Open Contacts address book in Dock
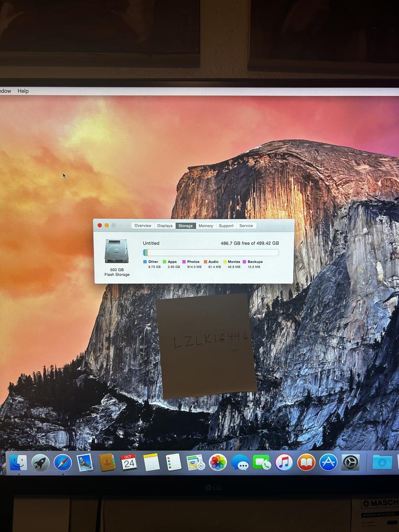Screen dimensions: 399x532 107,463
